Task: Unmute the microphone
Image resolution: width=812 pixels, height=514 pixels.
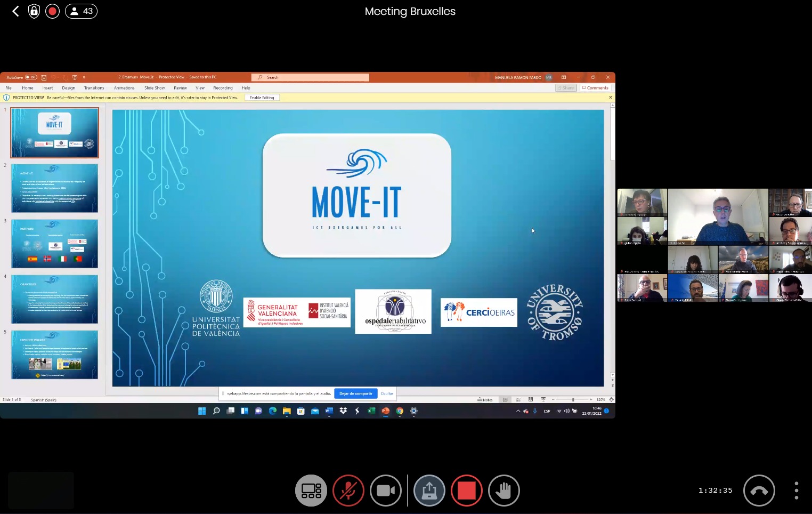Action: [348, 491]
